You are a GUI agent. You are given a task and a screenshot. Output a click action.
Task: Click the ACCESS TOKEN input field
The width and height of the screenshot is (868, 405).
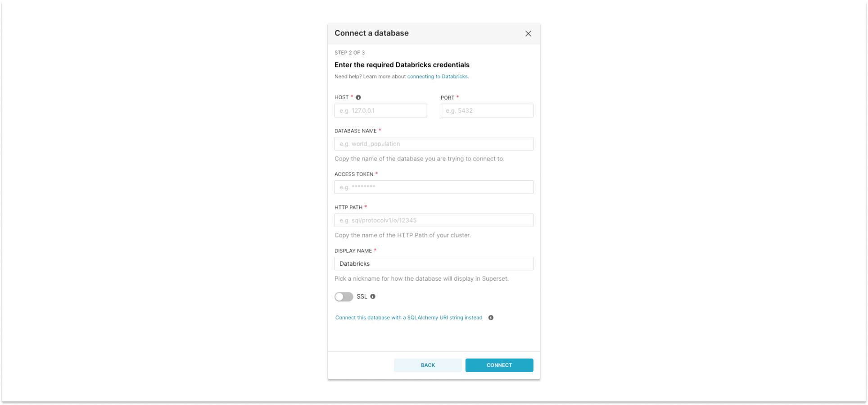point(433,187)
